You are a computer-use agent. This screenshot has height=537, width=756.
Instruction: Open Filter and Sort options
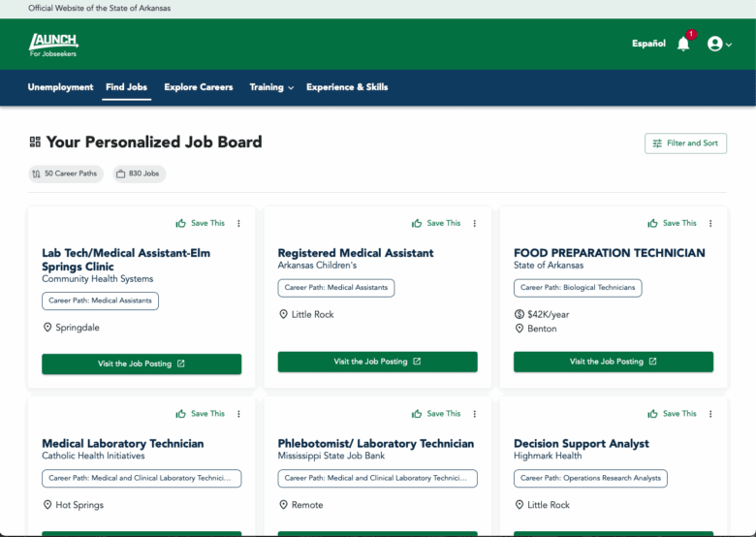point(685,143)
